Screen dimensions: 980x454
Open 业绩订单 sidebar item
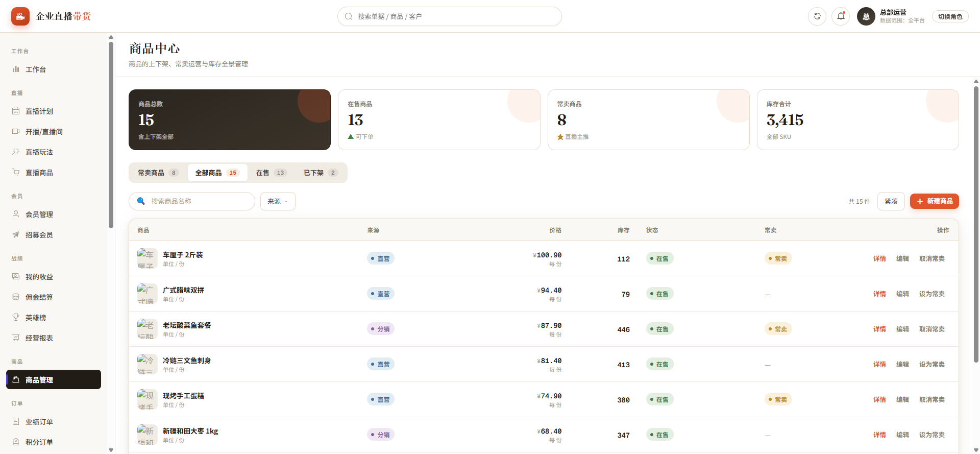(54, 422)
